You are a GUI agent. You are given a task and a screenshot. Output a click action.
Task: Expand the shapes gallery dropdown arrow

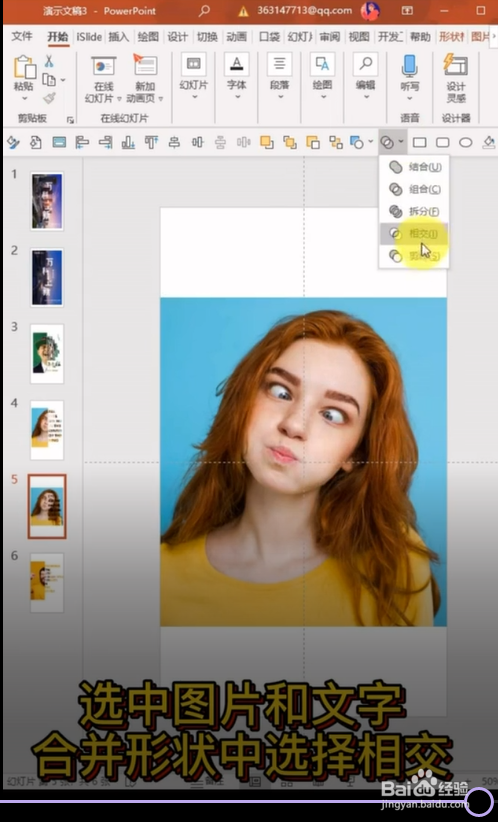(x=371, y=142)
